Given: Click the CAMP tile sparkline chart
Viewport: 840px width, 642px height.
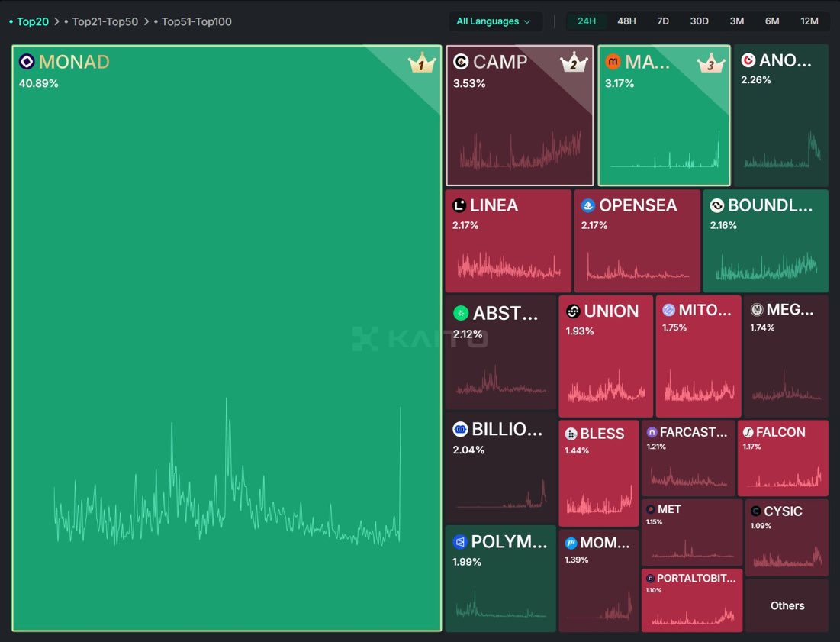Looking at the screenshot, I should (x=520, y=150).
